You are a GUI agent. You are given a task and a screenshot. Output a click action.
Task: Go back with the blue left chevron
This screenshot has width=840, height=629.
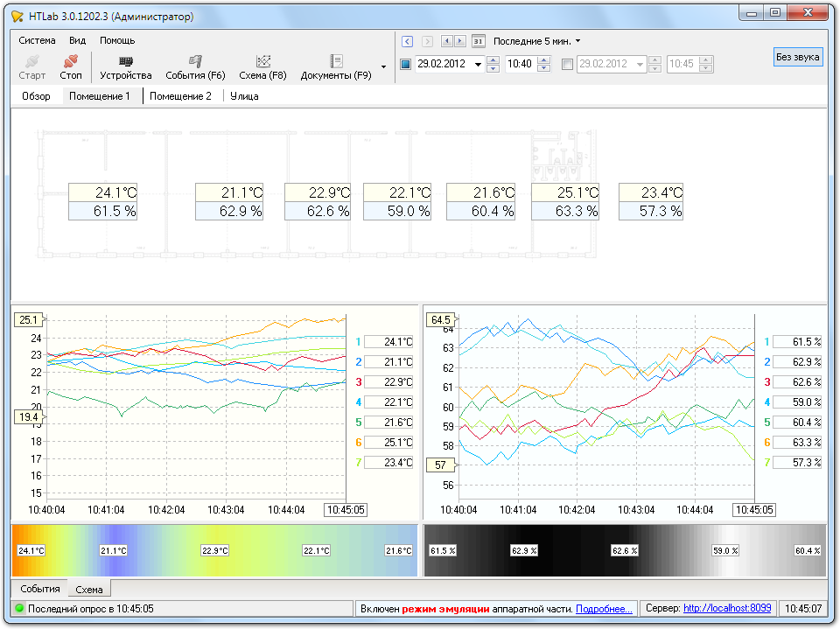coord(407,41)
